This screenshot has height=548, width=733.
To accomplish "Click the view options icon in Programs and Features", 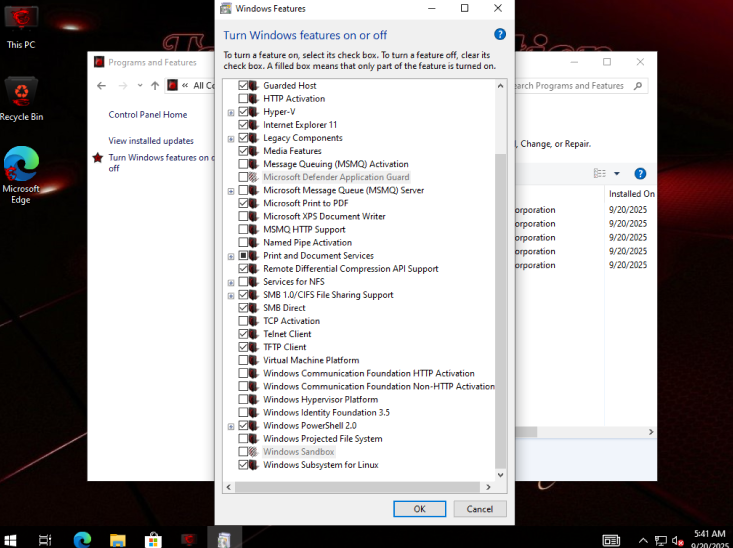I will 600,173.
